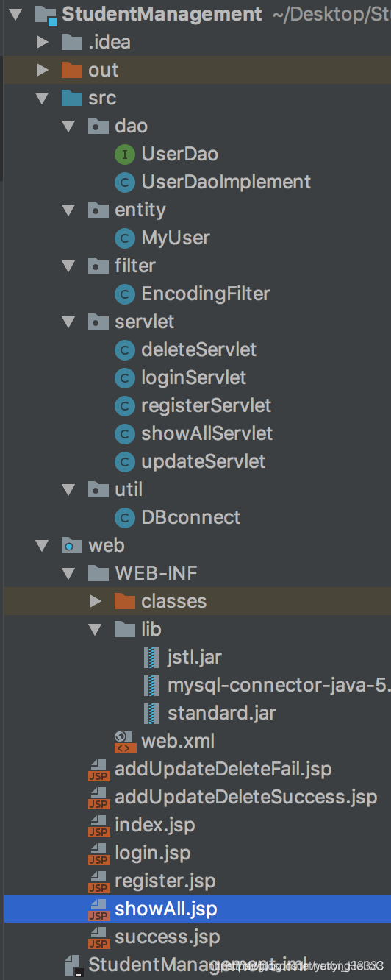
Task: Click the class icon of EncodingFilter
Action: 125,294
